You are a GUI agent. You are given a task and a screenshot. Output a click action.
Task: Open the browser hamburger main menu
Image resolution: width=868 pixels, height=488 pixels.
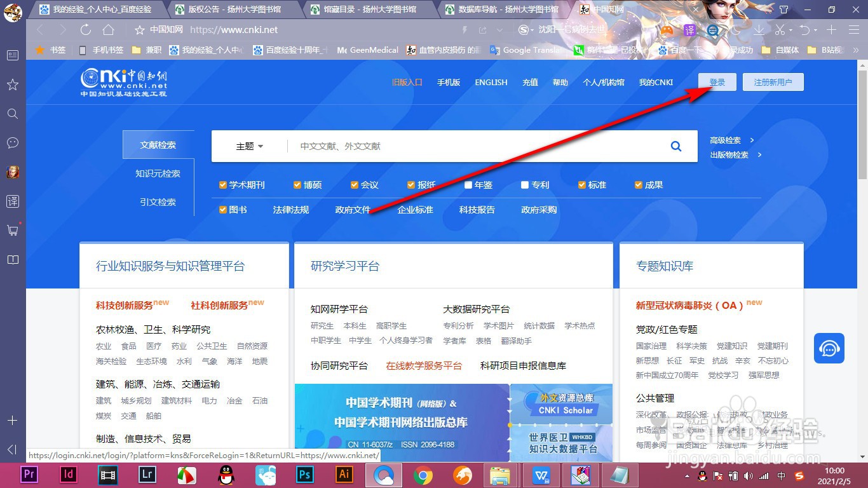click(x=853, y=30)
